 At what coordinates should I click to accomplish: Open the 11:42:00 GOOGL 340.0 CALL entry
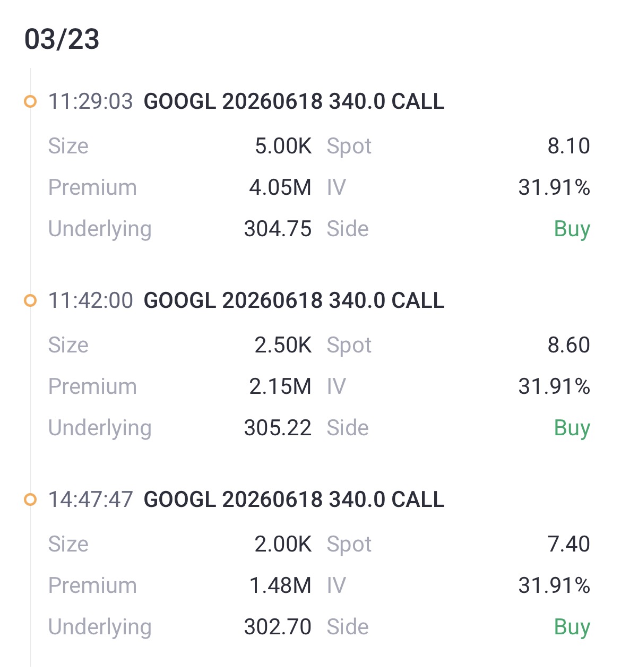coord(294,300)
